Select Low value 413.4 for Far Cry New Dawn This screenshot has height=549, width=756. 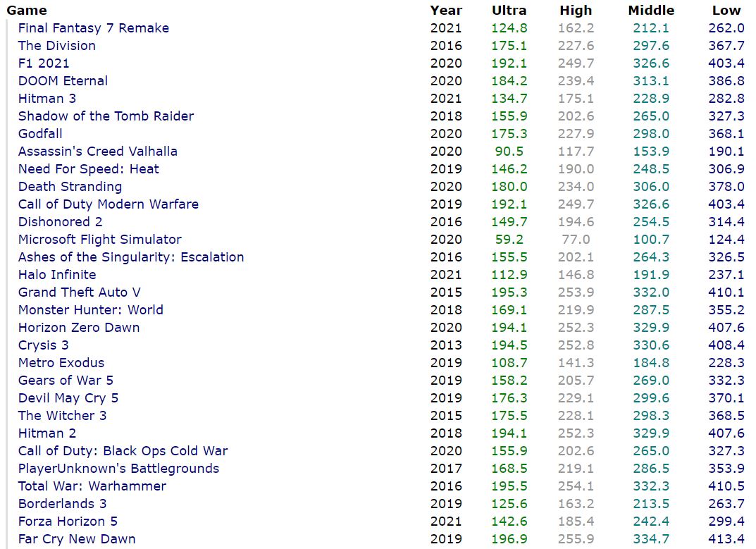[x=726, y=539]
